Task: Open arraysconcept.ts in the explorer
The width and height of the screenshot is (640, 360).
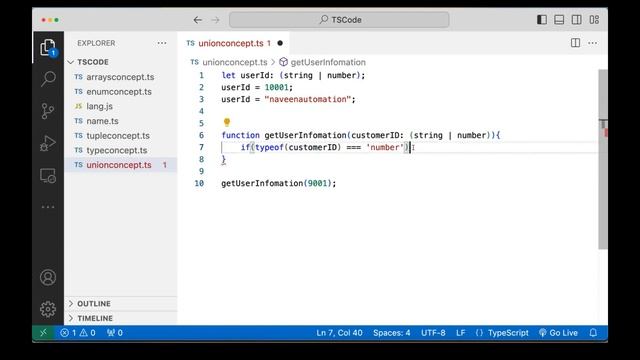Action: tap(120, 77)
